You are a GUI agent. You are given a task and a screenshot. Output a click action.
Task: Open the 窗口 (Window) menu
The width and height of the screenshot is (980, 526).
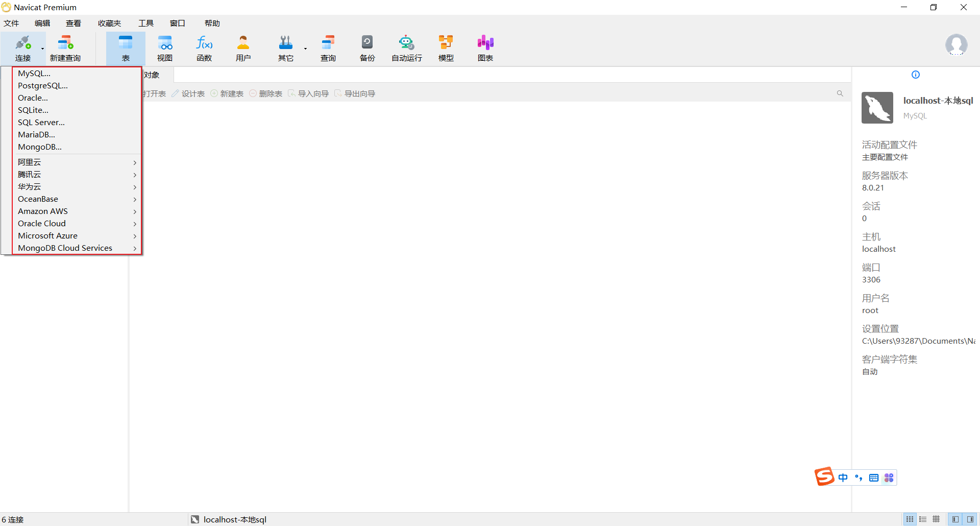coord(177,23)
